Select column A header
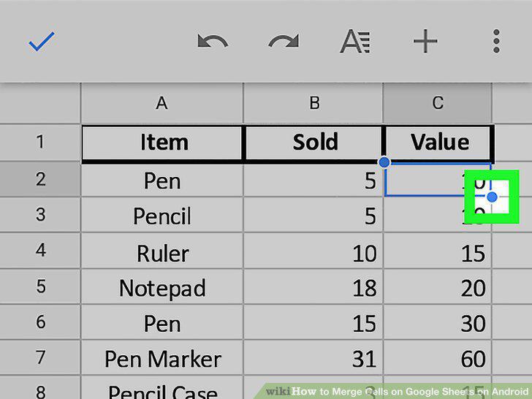This screenshot has height=399, width=532. click(161, 103)
